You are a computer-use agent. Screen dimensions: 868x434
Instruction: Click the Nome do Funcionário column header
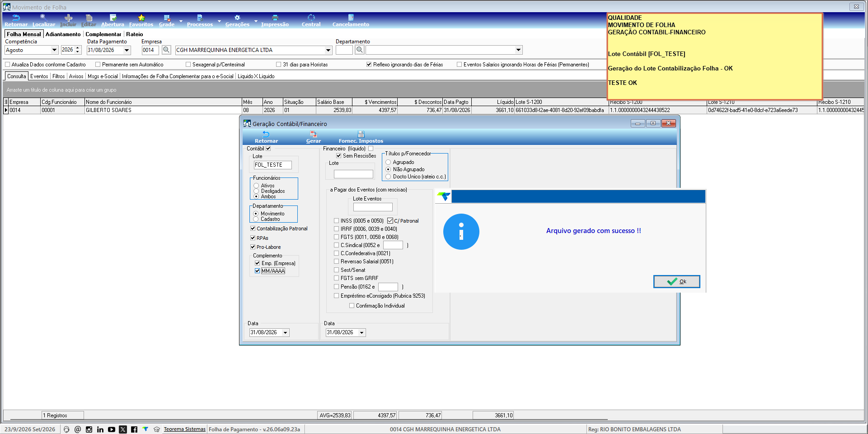coord(163,102)
